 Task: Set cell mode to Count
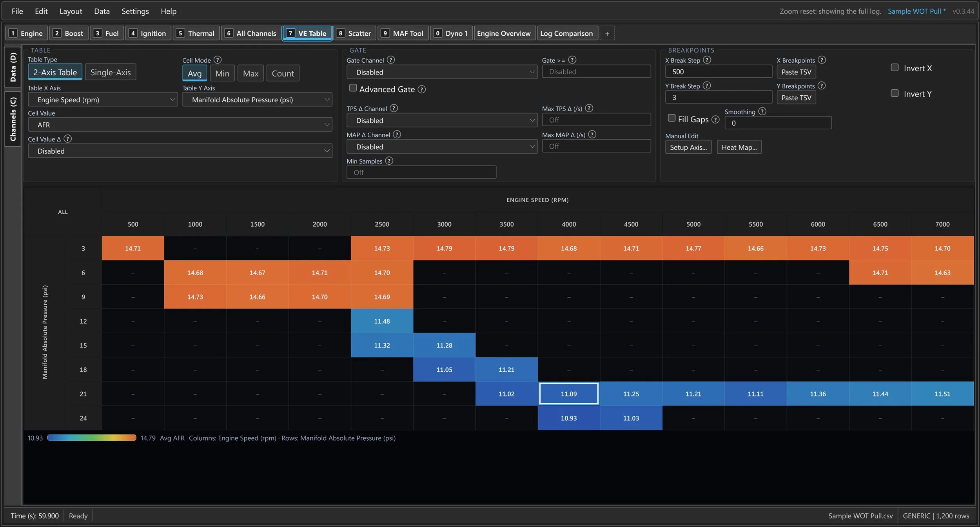[x=283, y=73]
